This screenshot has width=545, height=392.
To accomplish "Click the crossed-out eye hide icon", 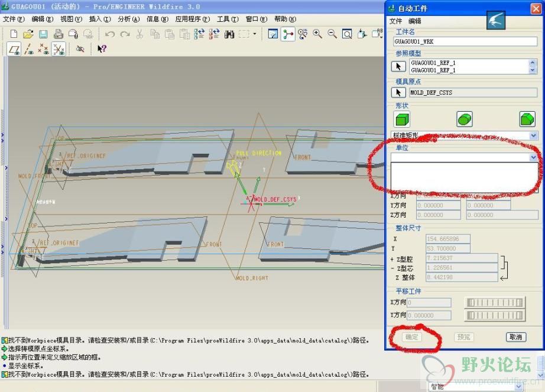I will click(x=80, y=48).
